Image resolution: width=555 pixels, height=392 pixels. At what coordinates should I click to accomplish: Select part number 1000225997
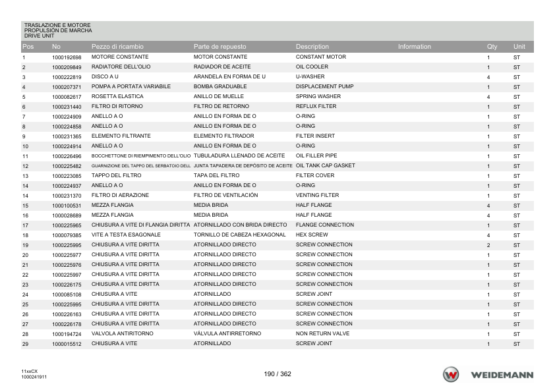(67, 275)
